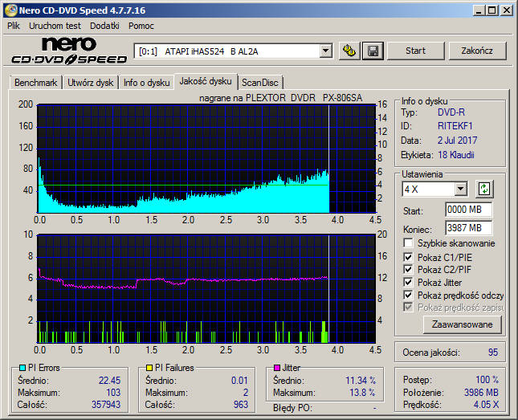Click the disc ID RITEKF1

[455, 126]
